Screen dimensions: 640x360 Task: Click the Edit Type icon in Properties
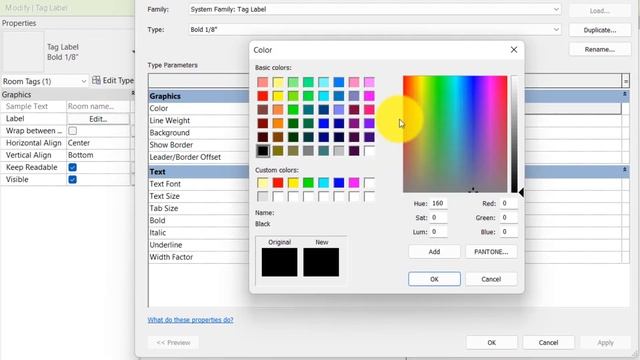pos(96,80)
